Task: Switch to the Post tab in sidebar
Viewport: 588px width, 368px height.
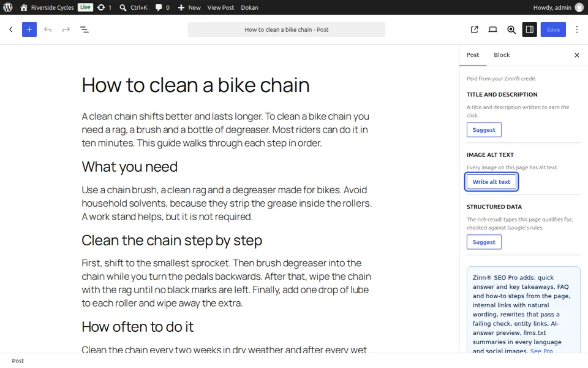Action: coord(473,55)
